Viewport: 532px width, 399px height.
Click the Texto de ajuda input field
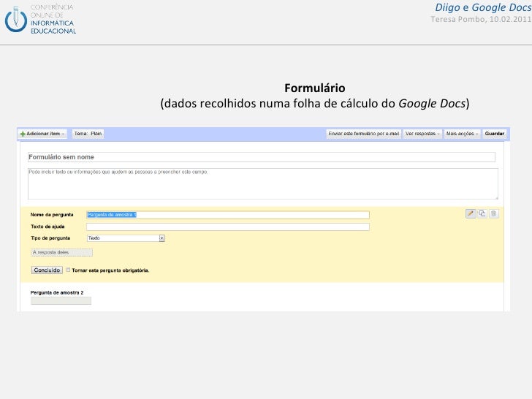pos(228,227)
